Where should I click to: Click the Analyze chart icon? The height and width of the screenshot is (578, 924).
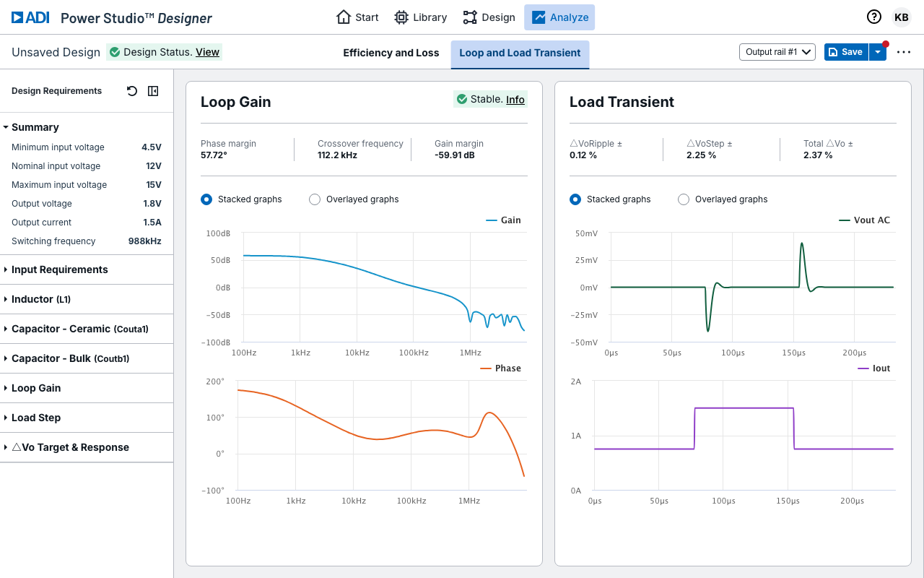coord(539,17)
